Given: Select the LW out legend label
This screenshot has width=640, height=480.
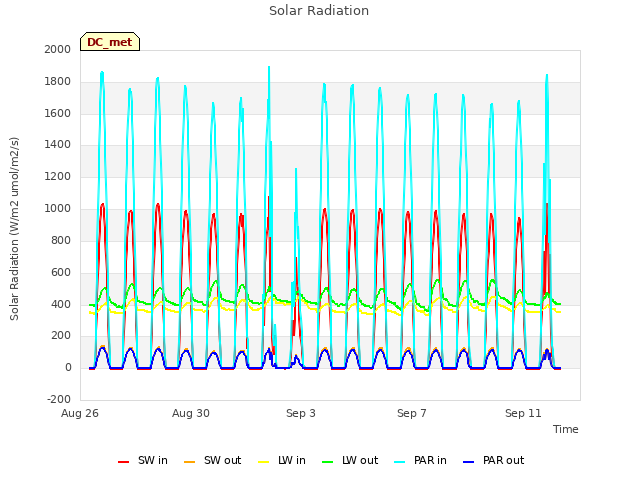Looking at the screenshot, I should point(360,460).
